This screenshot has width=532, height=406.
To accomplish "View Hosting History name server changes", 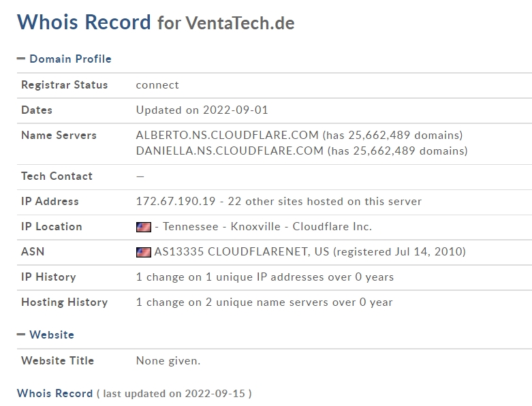I will pos(264,302).
